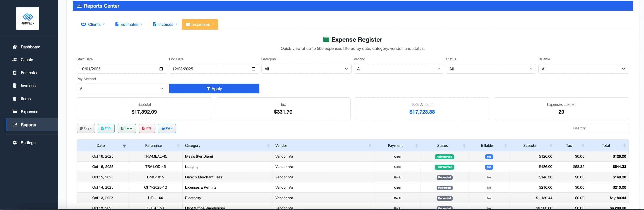This screenshot has height=210, width=644.
Task: Open Settings from sidebar
Action: (32, 143)
